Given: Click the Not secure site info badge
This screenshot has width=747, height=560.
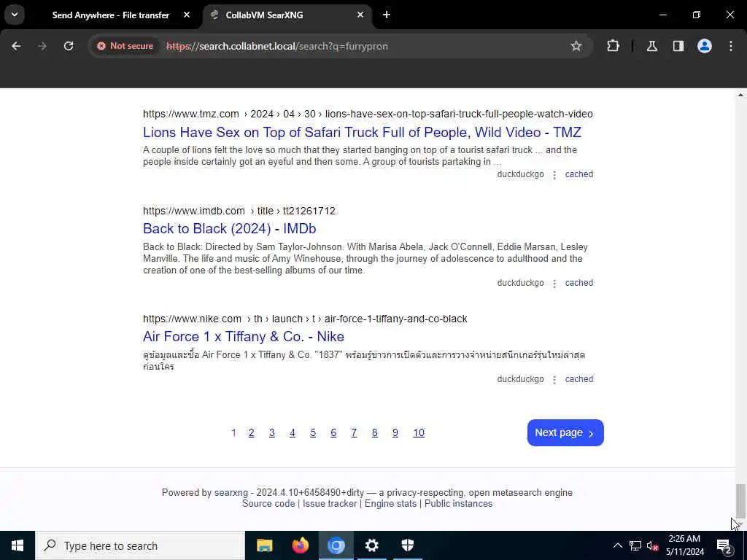Looking at the screenshot, I should [125, 46].
